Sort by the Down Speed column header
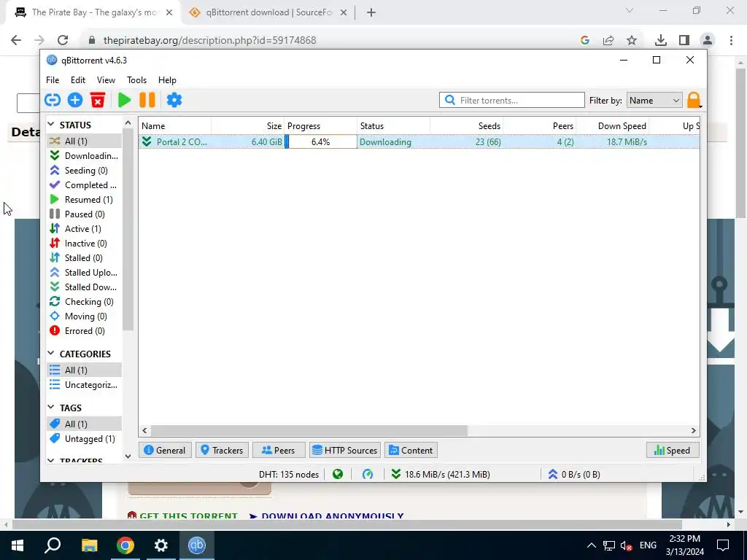 pos(612,125)
